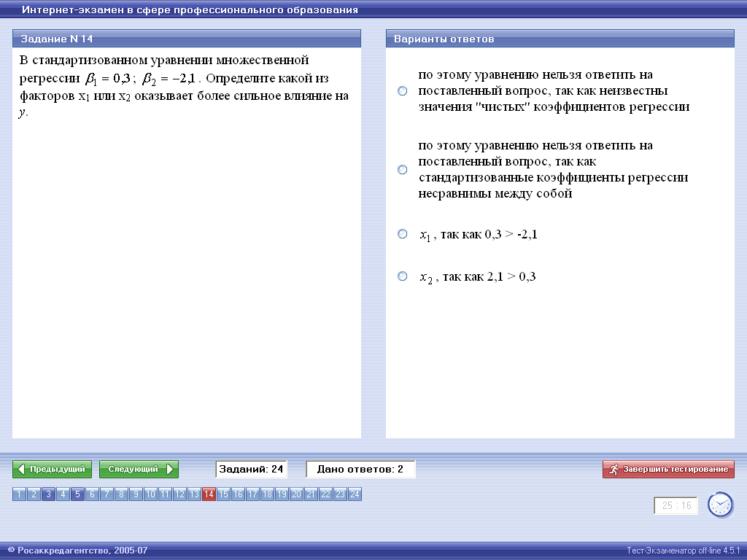
Task: Jump to question 6
Action: click(93, 494)
